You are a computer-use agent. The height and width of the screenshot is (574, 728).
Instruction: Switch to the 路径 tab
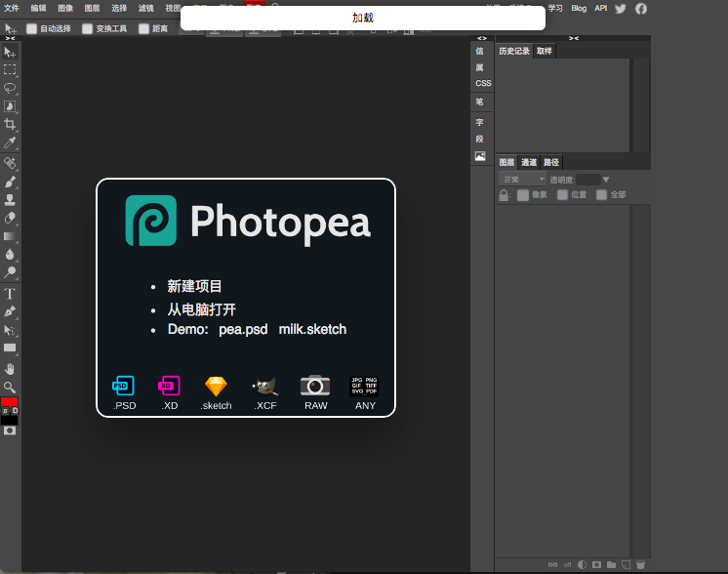(x=551, y=162)
